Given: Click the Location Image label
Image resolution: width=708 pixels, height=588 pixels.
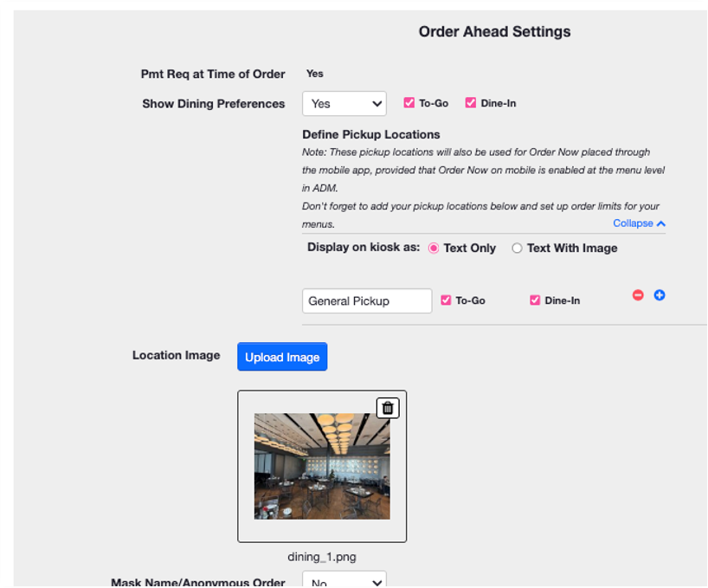Looking at the screenshot, I should 176,355.
